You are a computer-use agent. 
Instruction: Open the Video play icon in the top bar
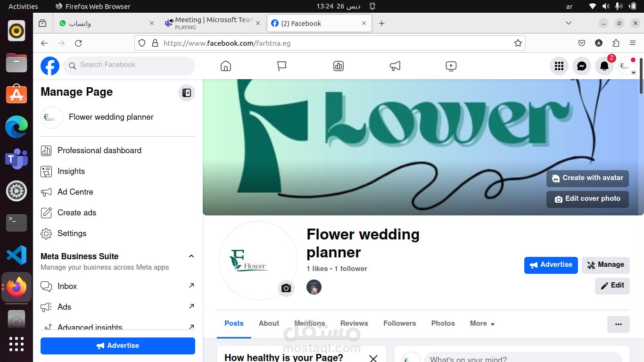pyautogui.click(x=451, y=66)
